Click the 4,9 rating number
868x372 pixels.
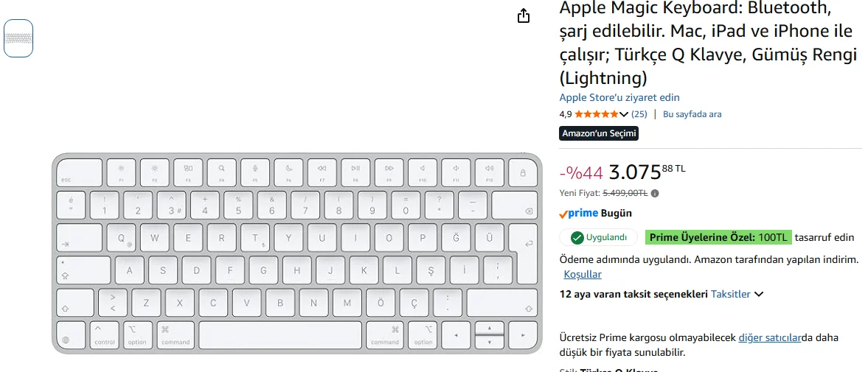pos(566,114)
